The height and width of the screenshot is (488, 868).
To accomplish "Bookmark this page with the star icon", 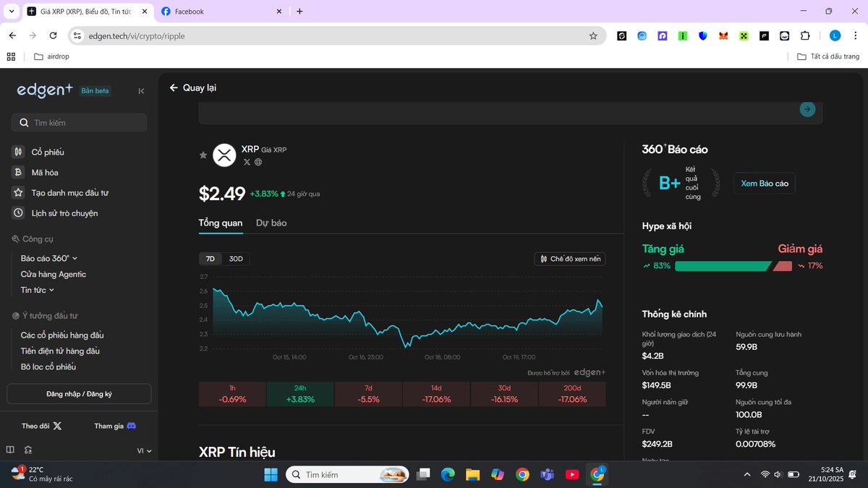I will (x=593, y=35).
